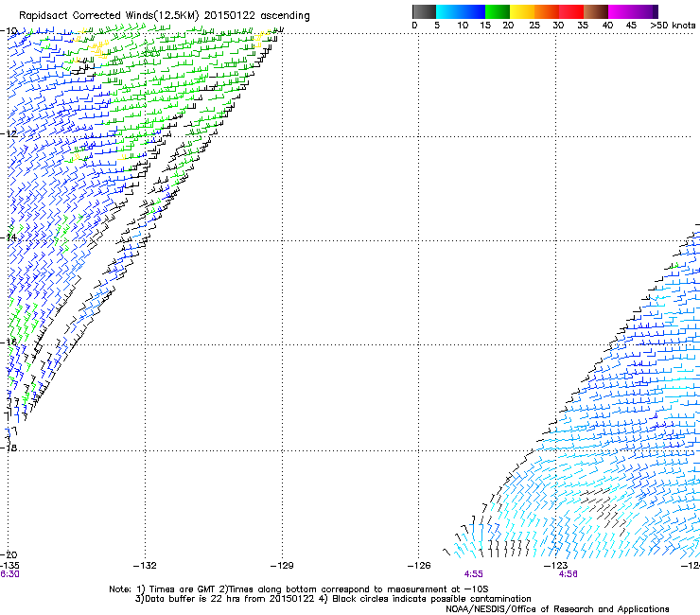Image resolution: width=700 pixels, height=615 pixels.
Task: Click the -16 latitude axis label
Action: coord(9,343)
